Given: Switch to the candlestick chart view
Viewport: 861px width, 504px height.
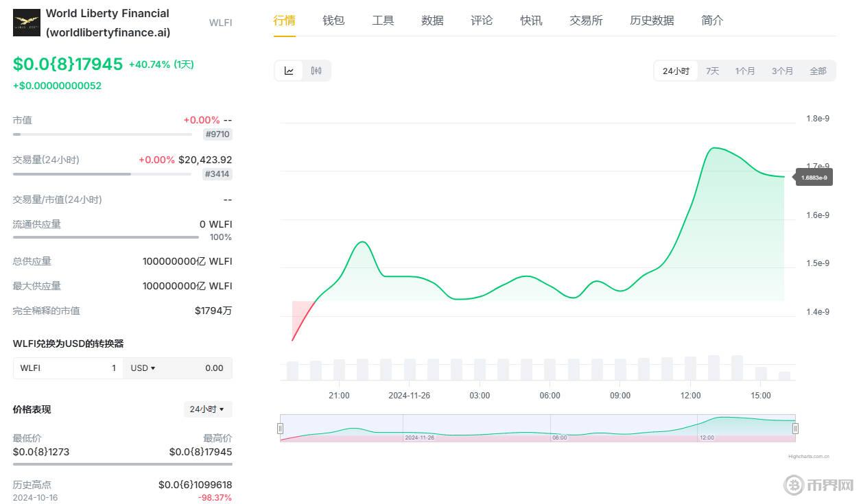Looking at the screenshot, I should coord(316,71).
